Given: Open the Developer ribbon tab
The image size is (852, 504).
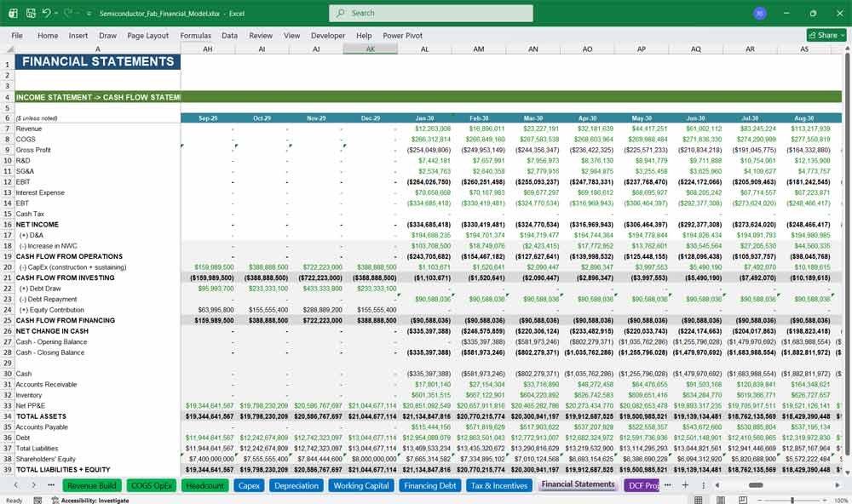Looking at the screenshot, I should click(x=328, y=35).
